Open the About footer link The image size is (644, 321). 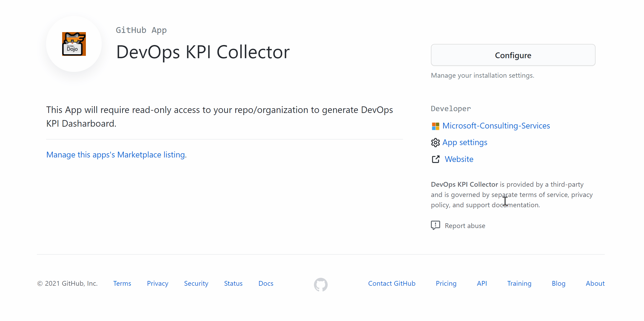[595, 283]
